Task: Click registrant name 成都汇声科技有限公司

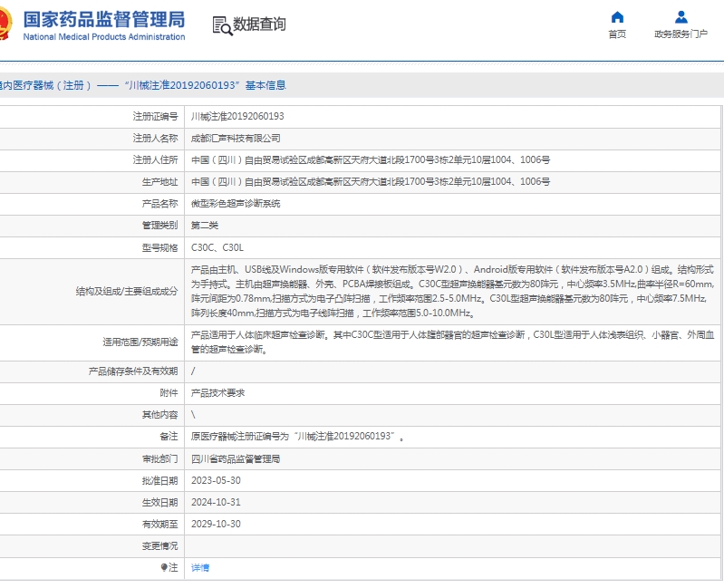Action: (236, 139)
